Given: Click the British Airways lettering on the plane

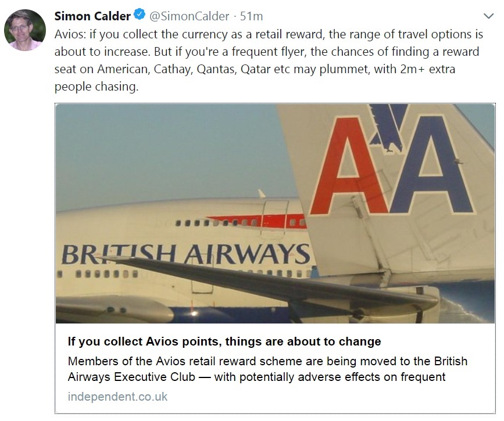Looking at the screenshot, I should pos(185,254).
